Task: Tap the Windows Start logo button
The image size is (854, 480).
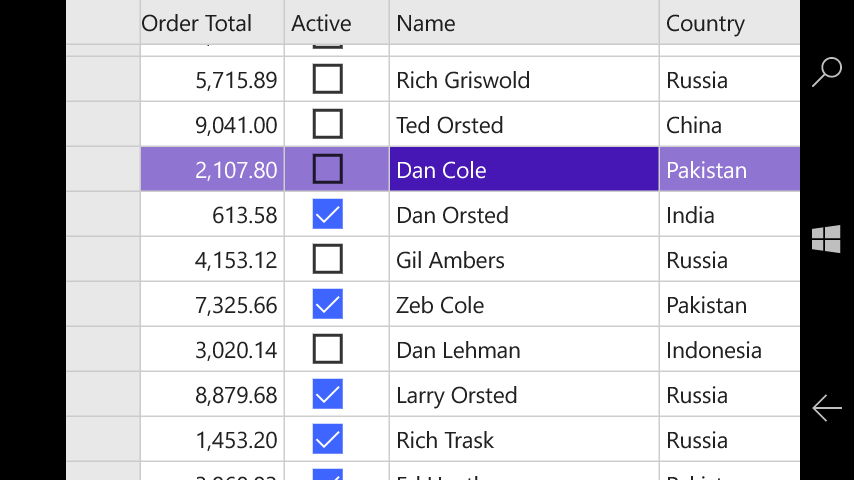Action: click(826, 240)
